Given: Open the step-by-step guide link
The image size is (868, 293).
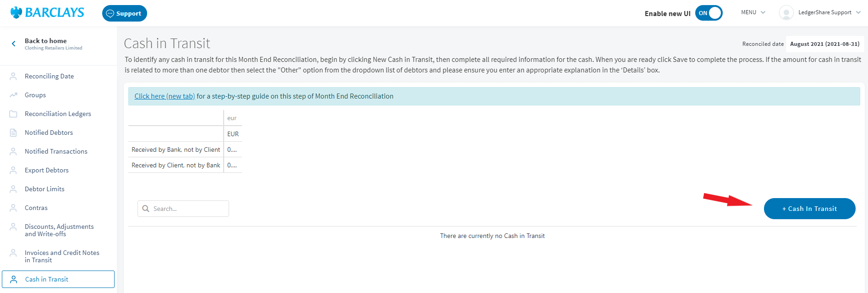Looking at the screenshot, I should pos(164,96).
